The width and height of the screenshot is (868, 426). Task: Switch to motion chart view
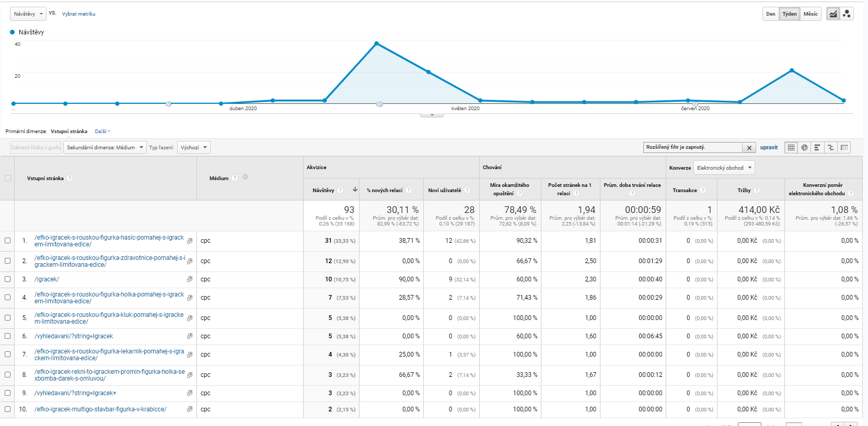coord(847,14)
